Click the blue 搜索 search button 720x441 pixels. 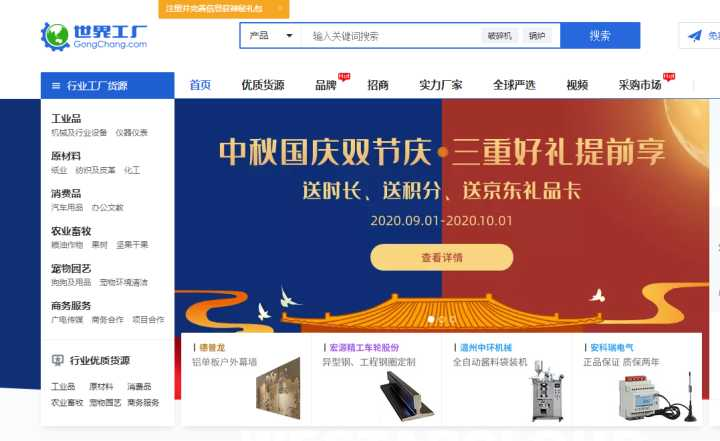[x=600, y=35]
